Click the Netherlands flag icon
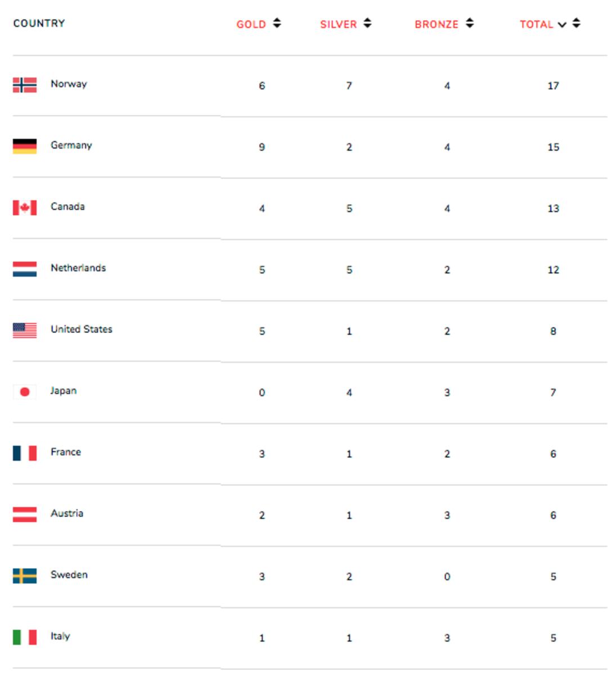 pos(25,269)
